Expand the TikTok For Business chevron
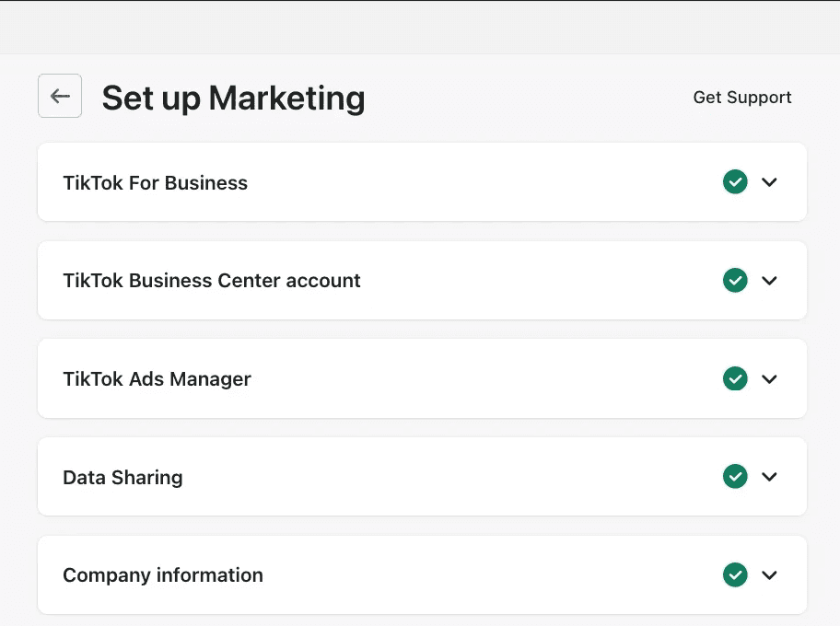 [x=769, y=182]
